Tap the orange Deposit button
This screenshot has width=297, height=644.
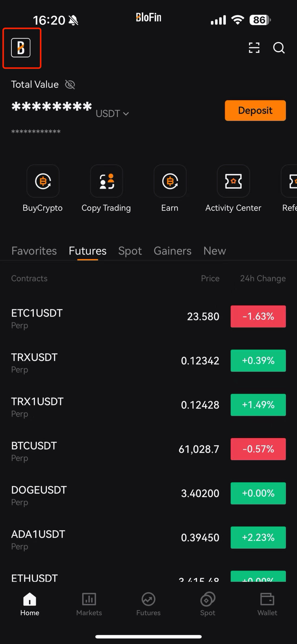tap(255, 111)
